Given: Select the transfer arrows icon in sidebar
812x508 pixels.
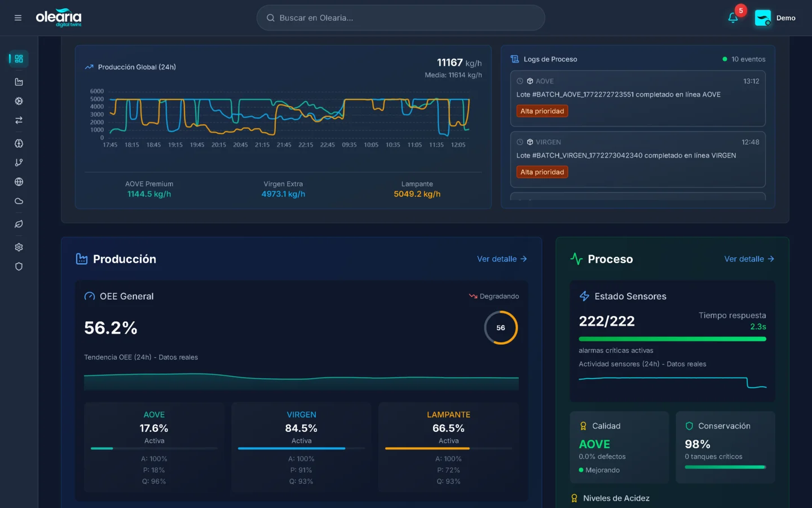Looking at the screenshot, I should point(18,120).
